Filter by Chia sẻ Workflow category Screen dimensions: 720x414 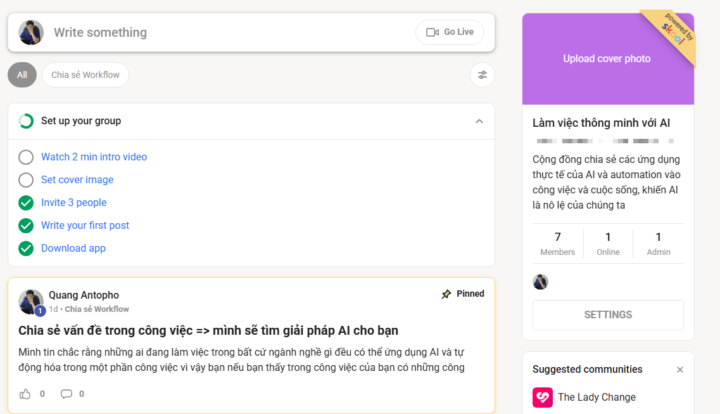[x=85, y=75]
